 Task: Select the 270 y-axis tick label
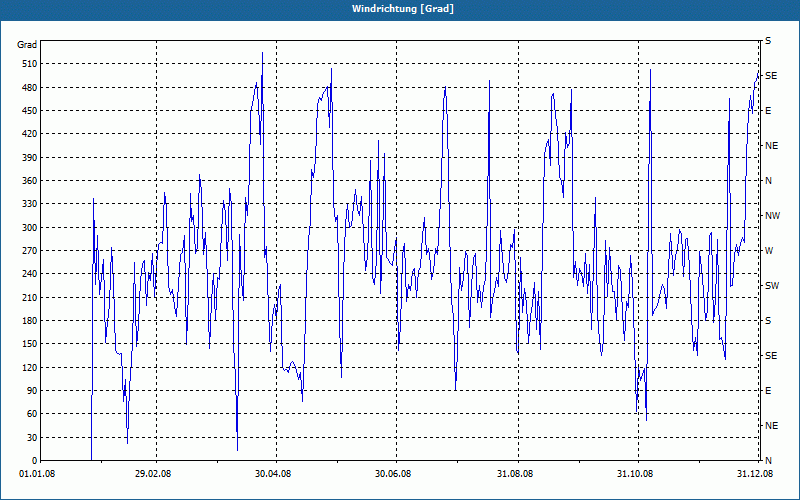tap(27, 251)
